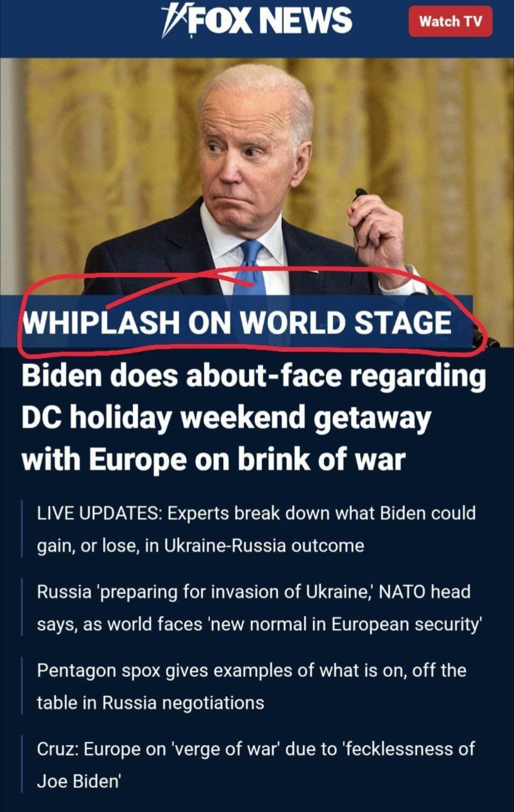
Task: Click the blue bar beside NATO head item
Action: coord(22,607)
